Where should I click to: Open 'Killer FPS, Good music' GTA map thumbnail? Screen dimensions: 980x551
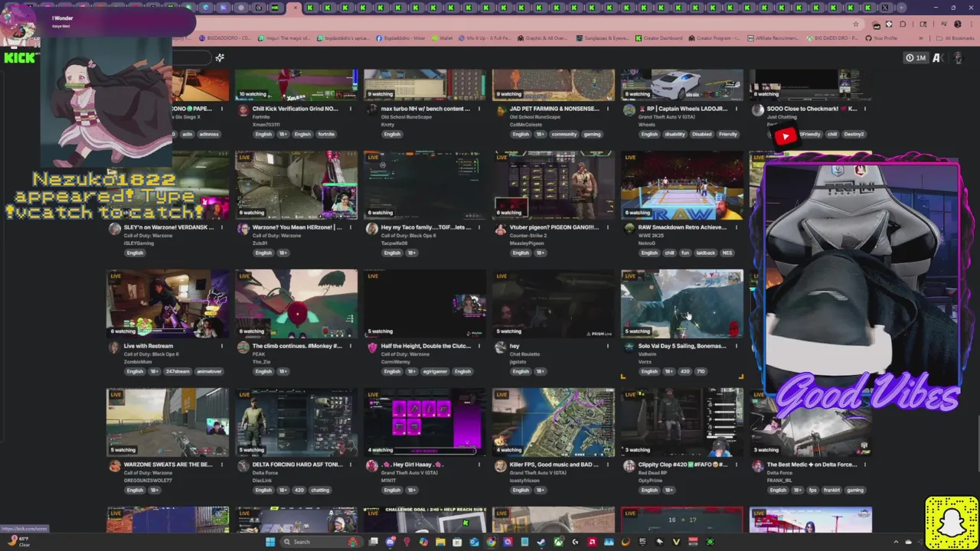coord(554,422)
